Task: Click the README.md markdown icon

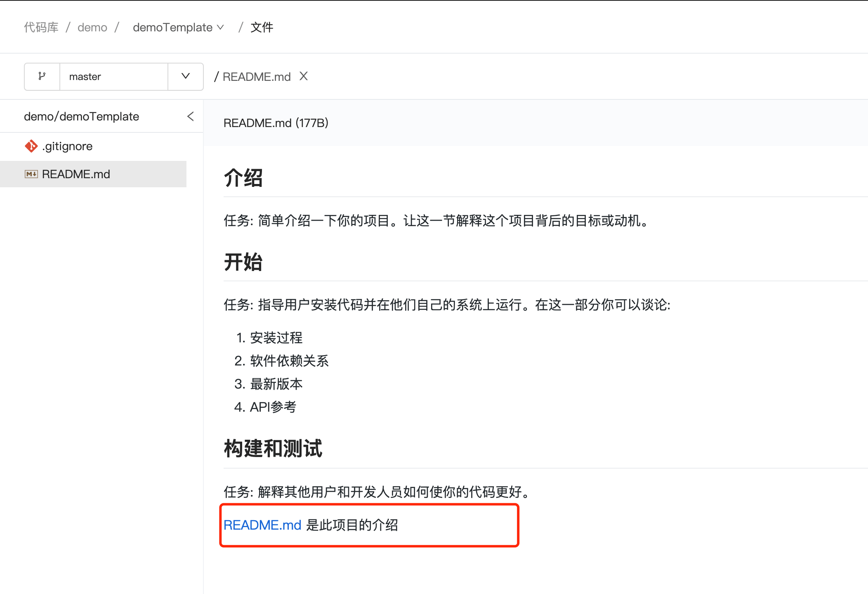Action: click(31, 174)
